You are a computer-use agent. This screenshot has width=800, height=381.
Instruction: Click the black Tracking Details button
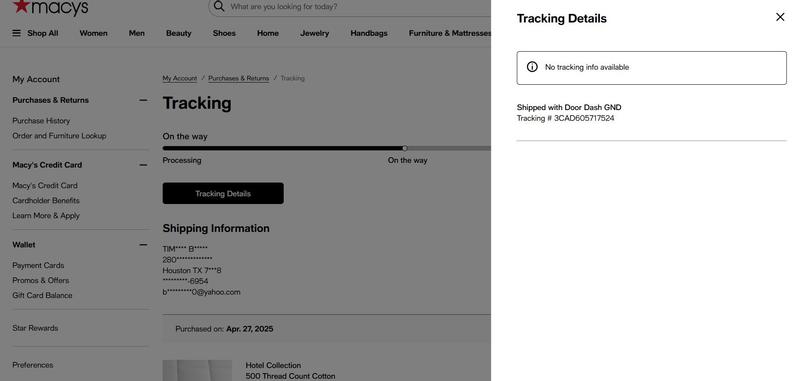click(223, 193)
